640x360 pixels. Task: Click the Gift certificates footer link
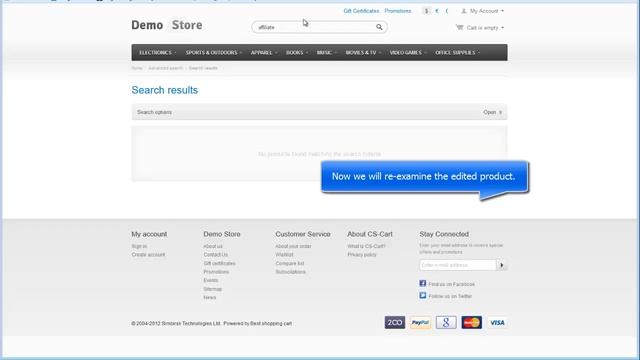[219, 263]
